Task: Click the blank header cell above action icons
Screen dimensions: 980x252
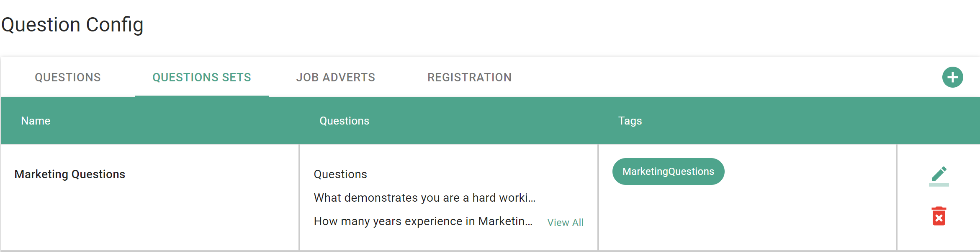Action: click(x=938, y=121)
